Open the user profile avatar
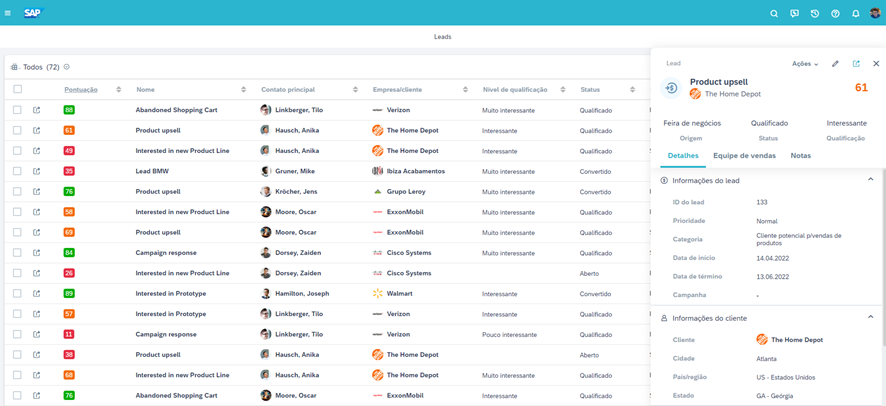886x406 pixels. (875, 13)
